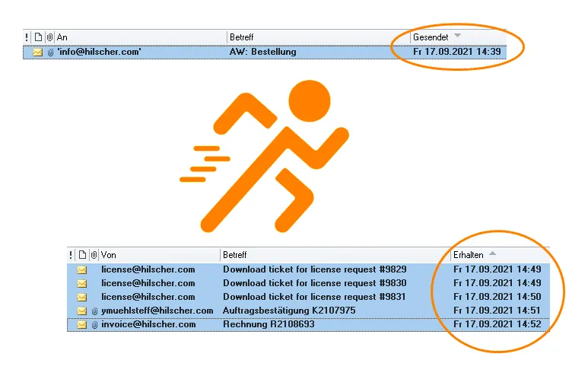
Task: Open the AW: Bestellung subject
Action: 262,52
